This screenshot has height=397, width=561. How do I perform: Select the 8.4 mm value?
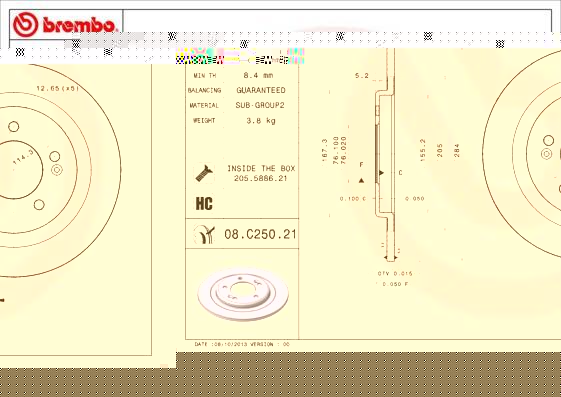(x=258, y=75)
